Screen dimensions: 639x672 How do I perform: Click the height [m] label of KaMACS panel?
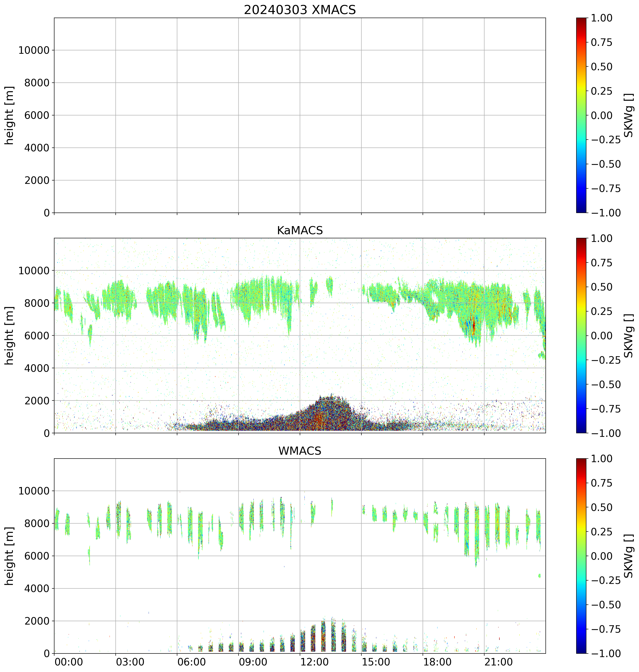(x=9, y=335)
